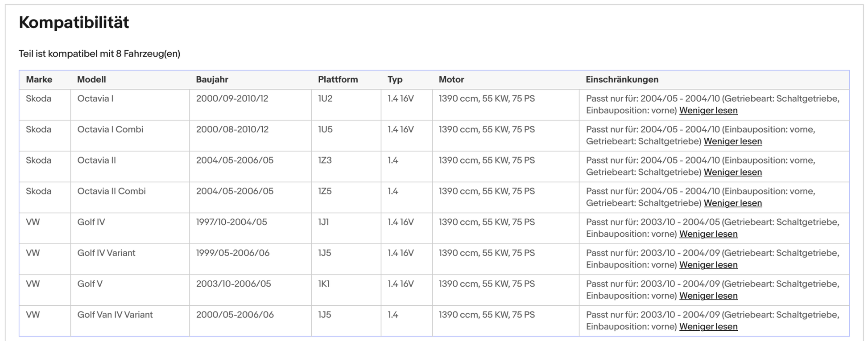Viewport: 868px width, 341px height.
Task: Click the 1997/10-2004/05 Baujahr cell
Action: pyautogui.click(x=231, y=222)
